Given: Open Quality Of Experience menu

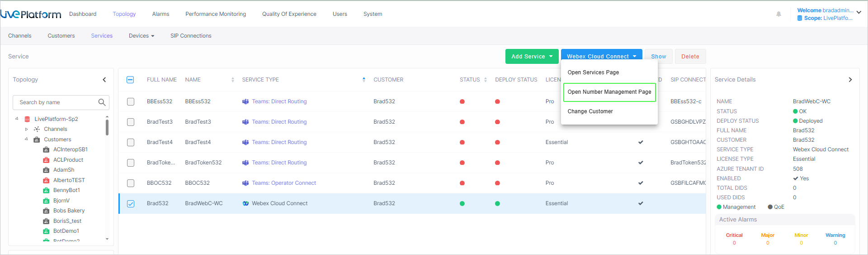Looking at the screenshot, I should pos(289,14).
